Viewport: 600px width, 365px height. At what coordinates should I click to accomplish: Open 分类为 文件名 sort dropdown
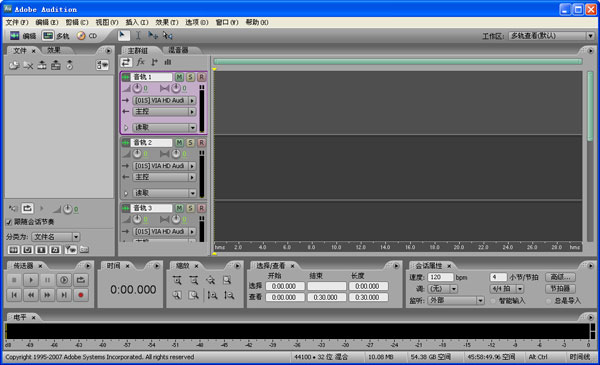point(55,237)
